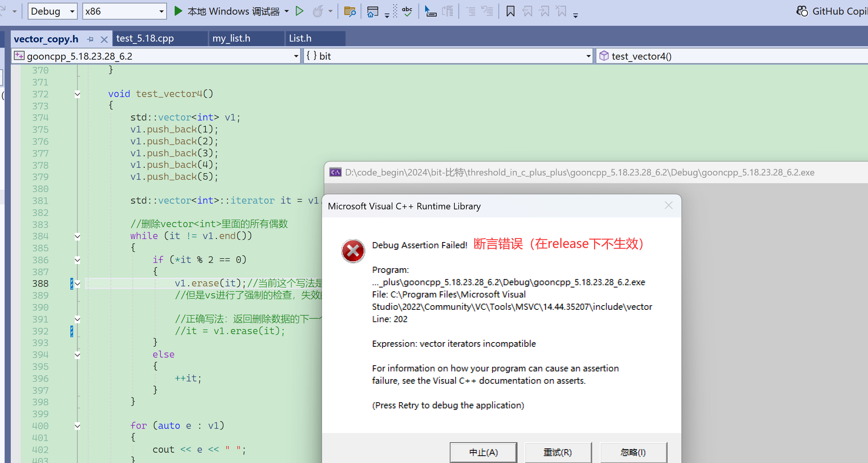Image resolution: width=868 pixels, height=463 pixels.
Task: Toggle bookmark on current line
Action: point(510,11)
